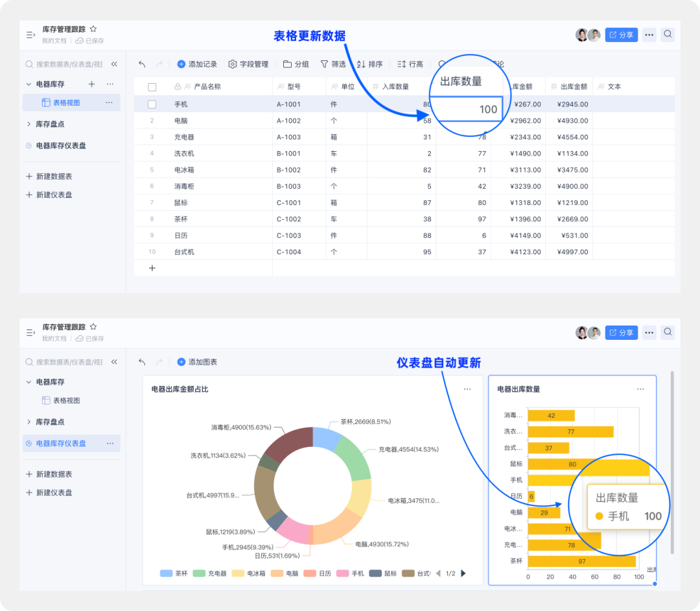This screenshot has height=611, width=700.
Task: Check the row checkbox for 手机
Action: 152,104
